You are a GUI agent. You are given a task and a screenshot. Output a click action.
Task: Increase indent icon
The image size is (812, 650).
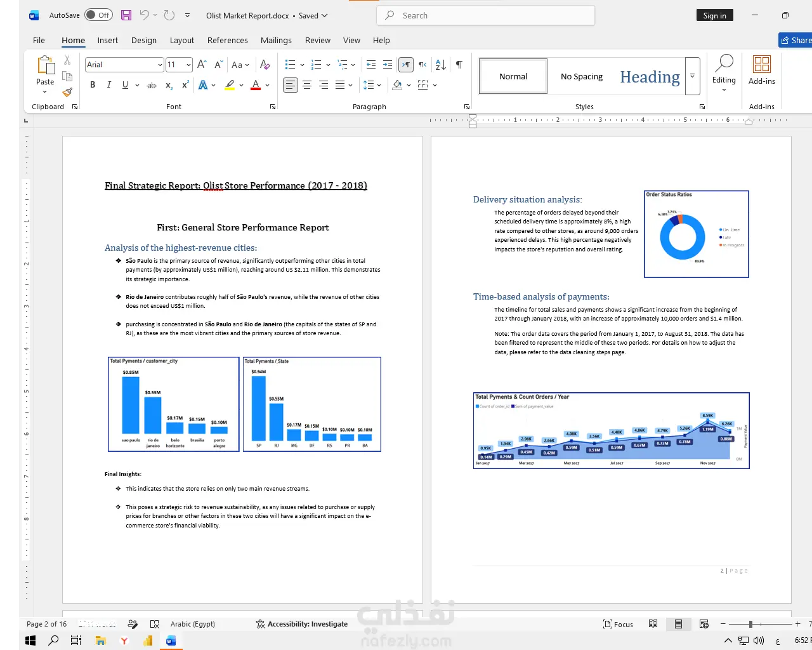(388, 64)
